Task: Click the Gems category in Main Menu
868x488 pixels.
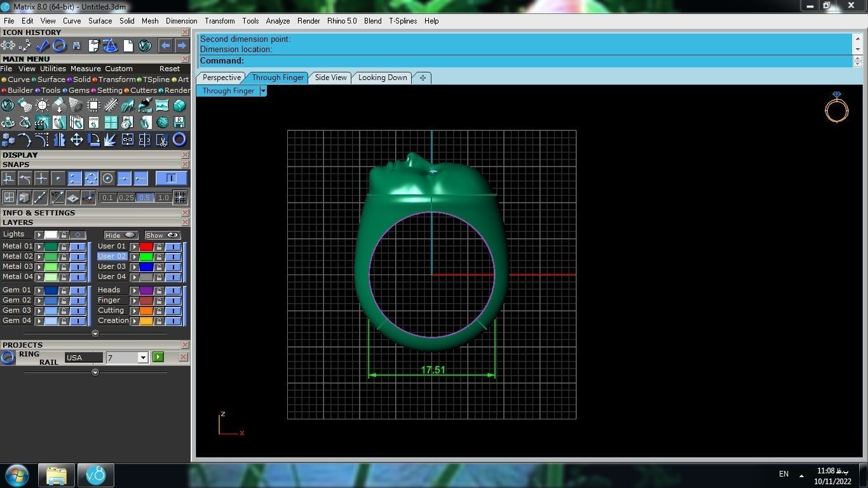Action: (x=76, y=90)
